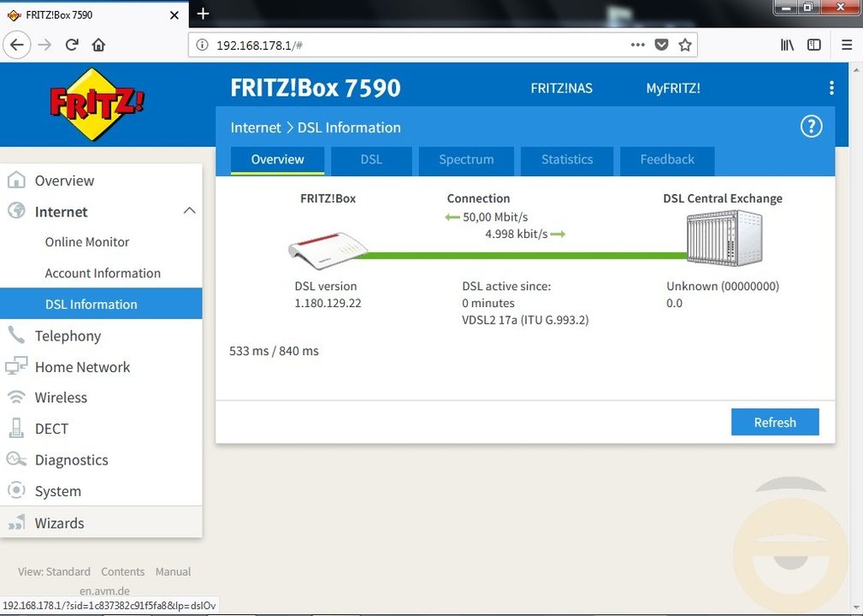Image resolution: width=863 pixels, height=616 pixels.
Task: Click the 4.998 kbit/s upstream value
Action: [x=517, y=234]
